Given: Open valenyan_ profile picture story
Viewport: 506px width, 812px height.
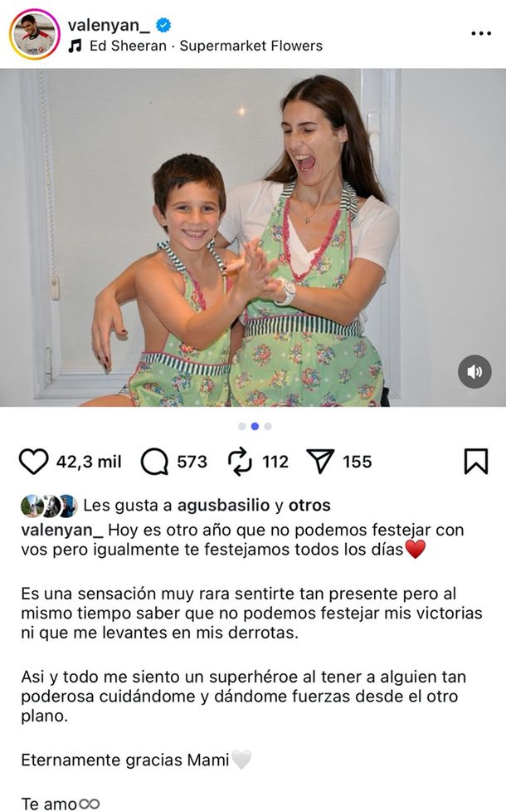Looking at the screenshot, I should coord(35,34).
